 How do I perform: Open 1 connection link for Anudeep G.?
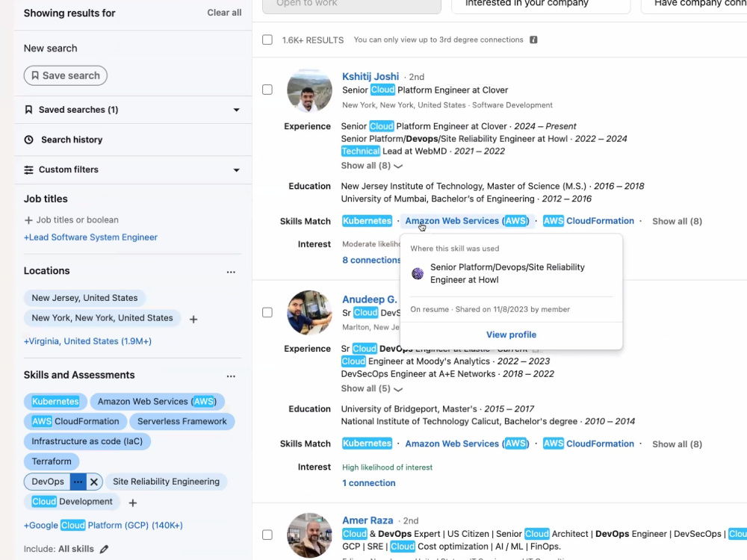click(x=369, y=483)
